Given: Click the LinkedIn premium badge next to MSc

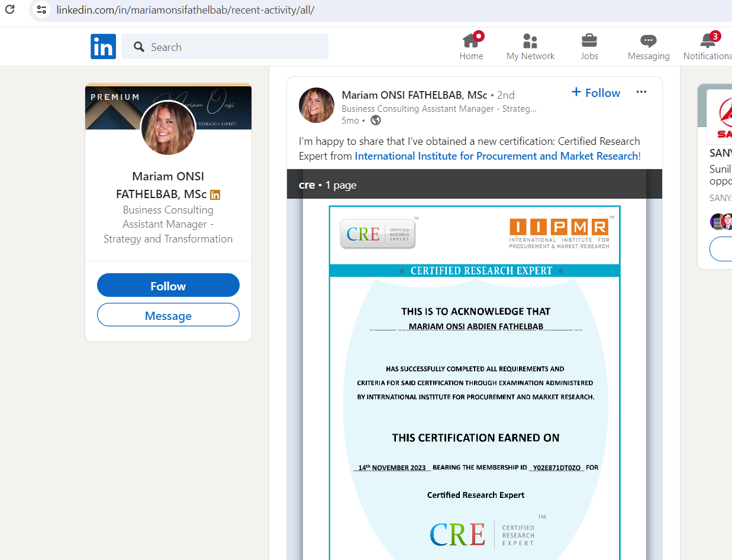Looking at the screenshot, I should (x=215, y=195).
